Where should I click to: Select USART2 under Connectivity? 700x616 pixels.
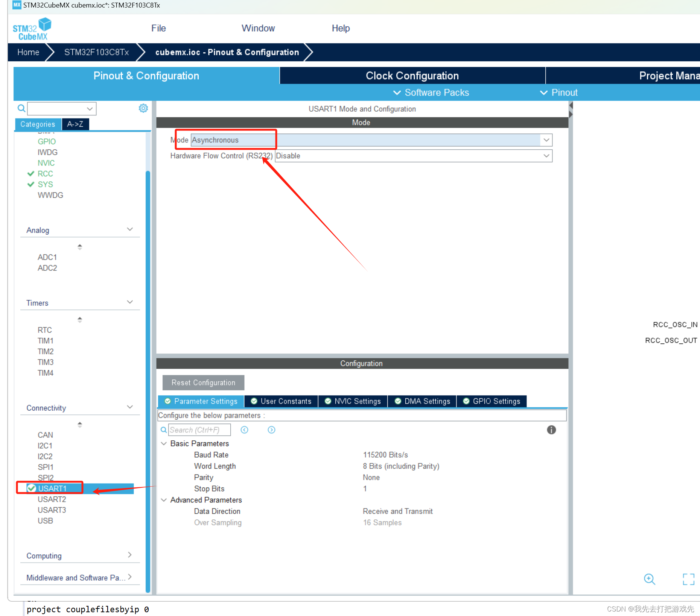pyautogui.click(x=52, y=499)
